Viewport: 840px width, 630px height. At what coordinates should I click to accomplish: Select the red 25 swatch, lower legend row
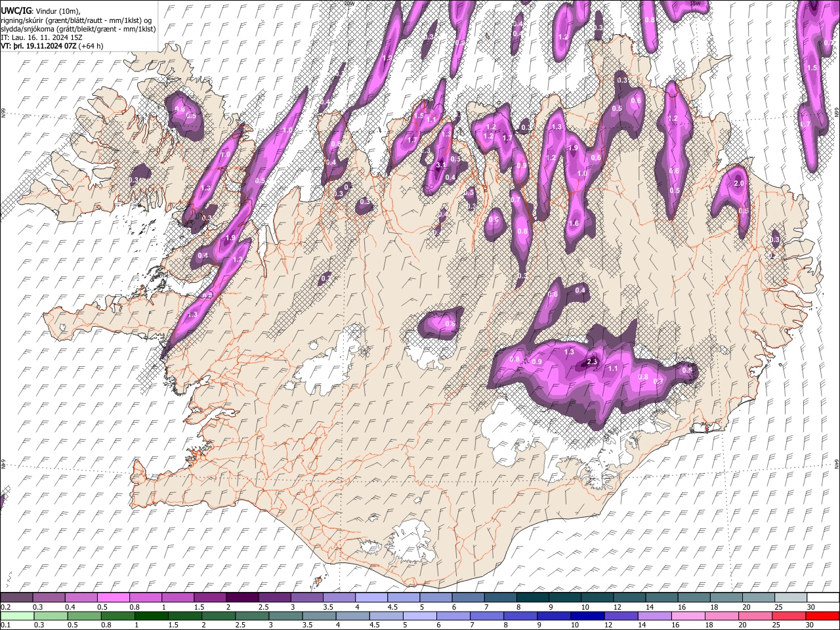pos(788,616)
